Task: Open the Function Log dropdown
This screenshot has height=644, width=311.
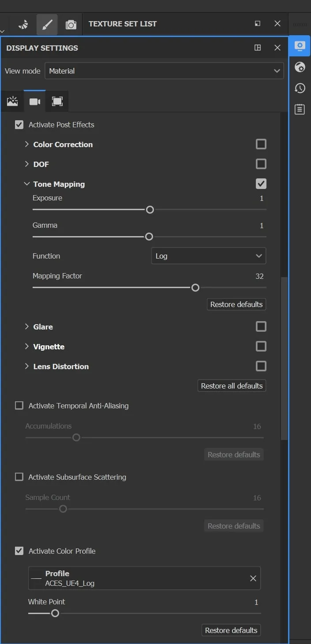Action: click(209, 256)
